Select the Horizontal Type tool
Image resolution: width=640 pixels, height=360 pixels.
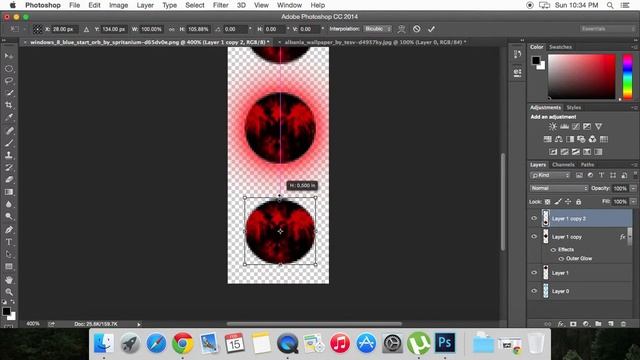click(x=9, y=242)
